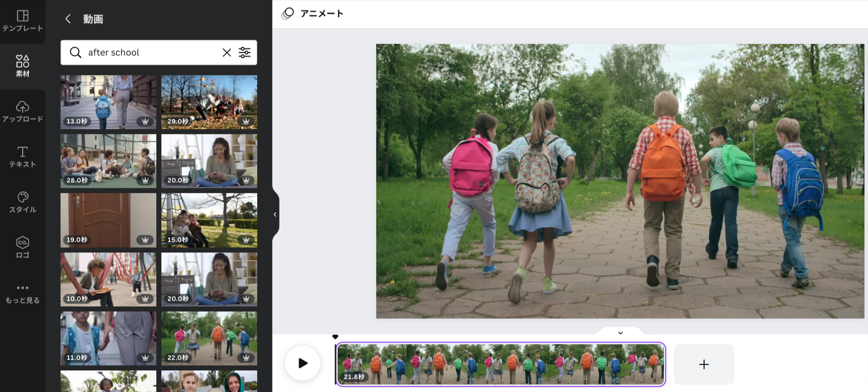Click crown icon on 13.0秒 video
Viewport: 868px width, 392px height.
[145, 121]
